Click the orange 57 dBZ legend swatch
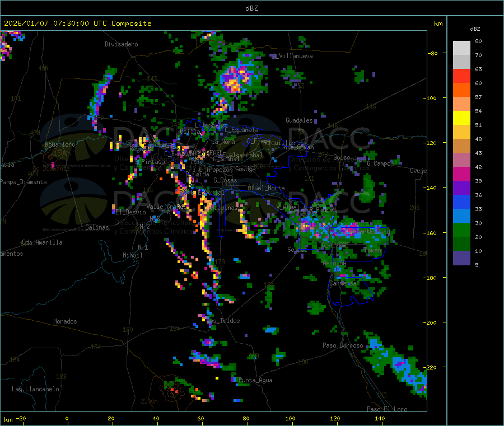Screen dimensions: 504x426 pos(461,90)
